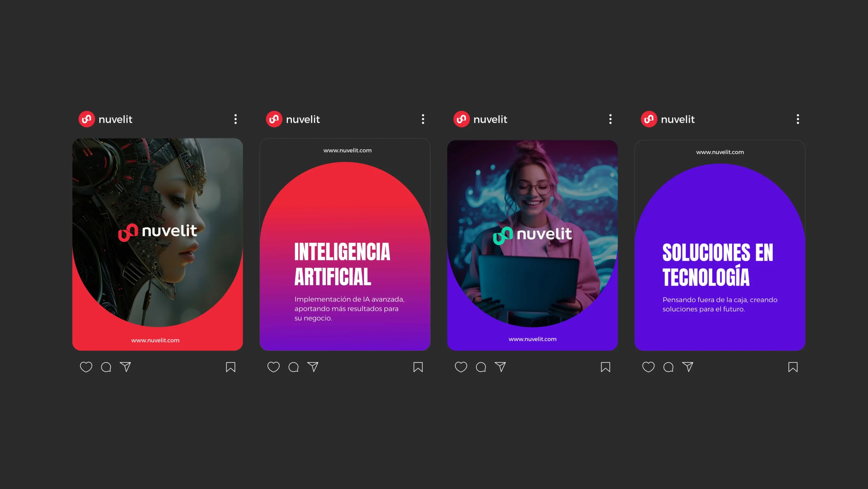The width and height of the screenshot is (868, 489).
Task: Share the third post via paper plane
Action: tap(500, 367)
